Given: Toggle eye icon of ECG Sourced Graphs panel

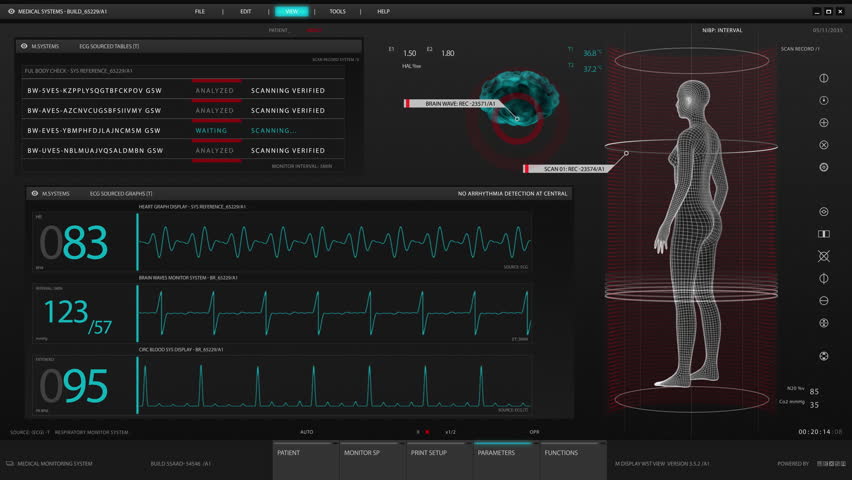Looking at the screenshot, I should pyautogui.click(x=36, y=193).
